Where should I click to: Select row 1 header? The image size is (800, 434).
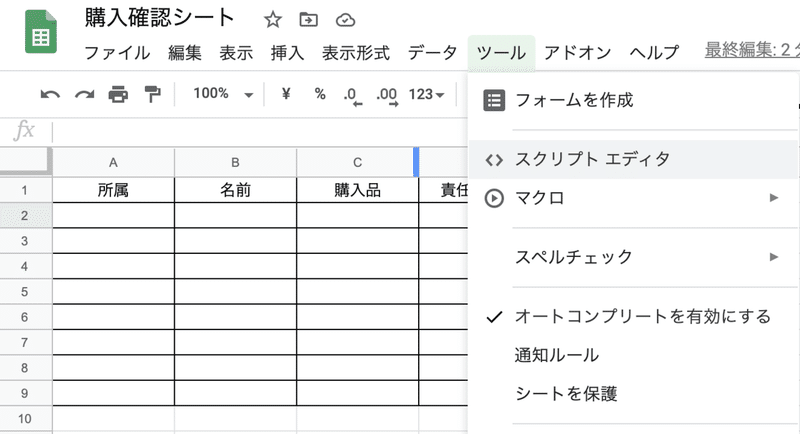(x=26, y=190)
